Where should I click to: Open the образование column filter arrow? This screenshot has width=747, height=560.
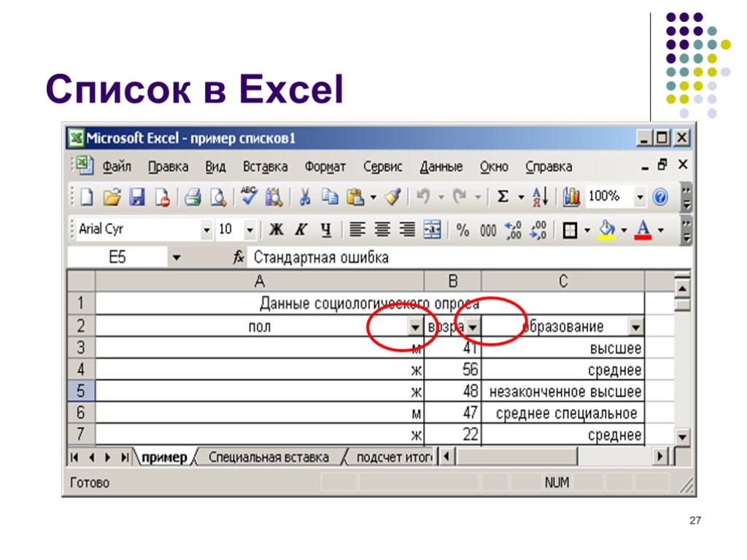point(635,327)
